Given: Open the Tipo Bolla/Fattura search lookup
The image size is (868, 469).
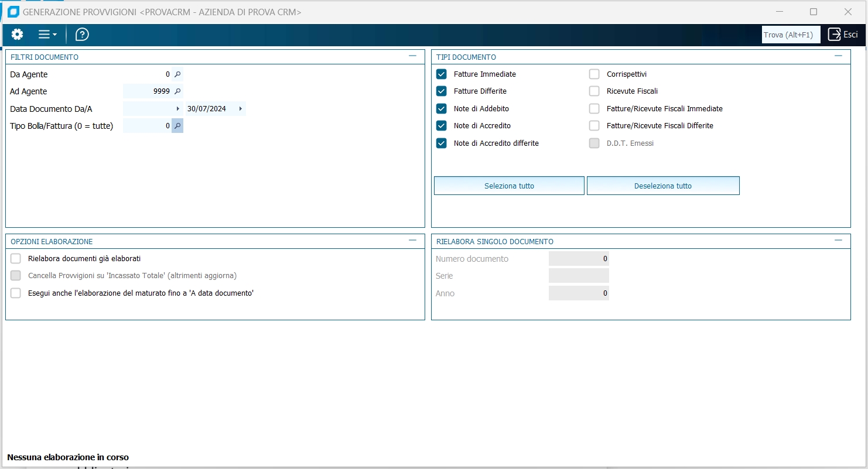Looking at the screenshot, I should (177, 125).
